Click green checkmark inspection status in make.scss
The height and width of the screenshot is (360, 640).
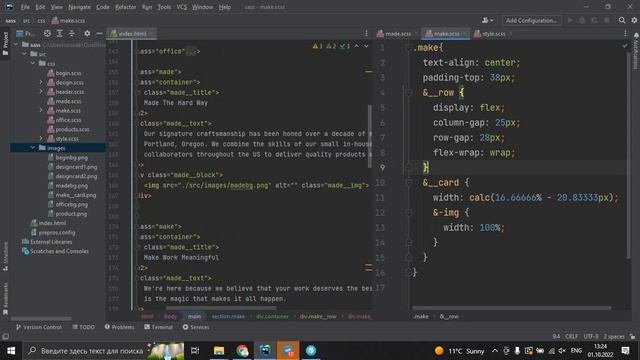[624, 46]
